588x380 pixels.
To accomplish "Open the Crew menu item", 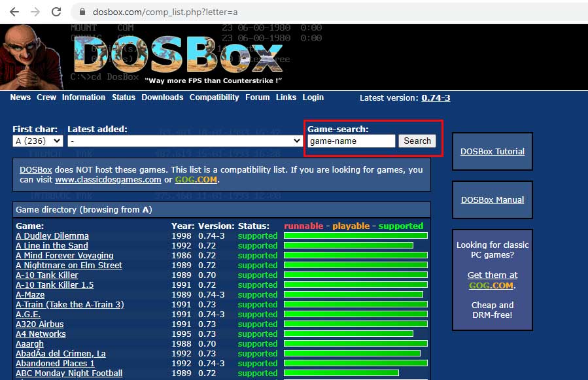I will click(x=46, y=97).
